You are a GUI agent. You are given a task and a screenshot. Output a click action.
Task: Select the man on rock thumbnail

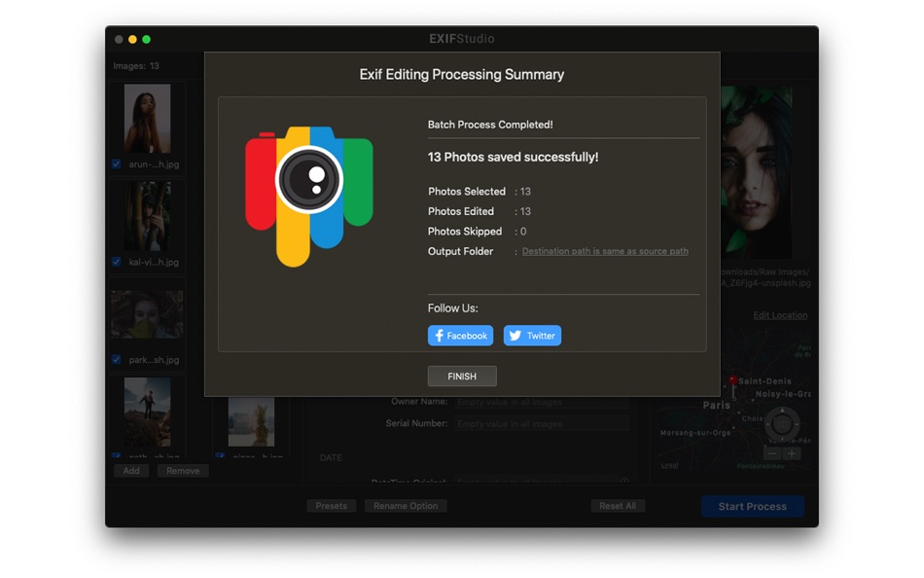tap(147, 412)
